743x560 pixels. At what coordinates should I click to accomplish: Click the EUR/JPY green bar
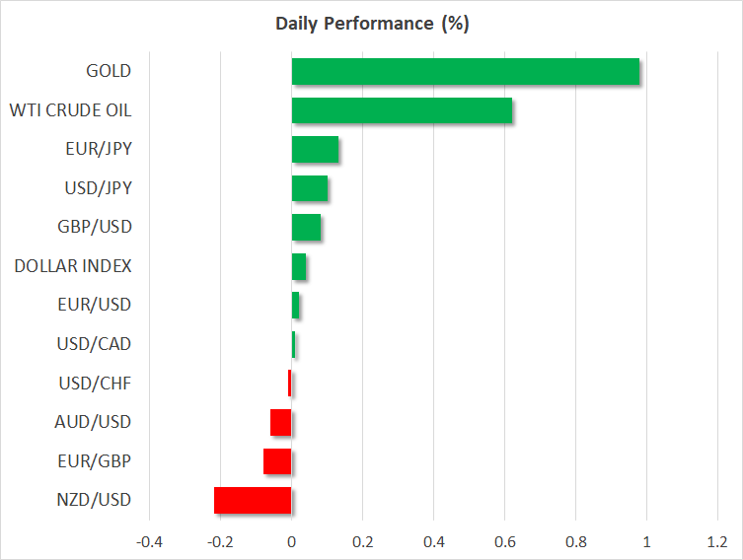tap(315, 150)
